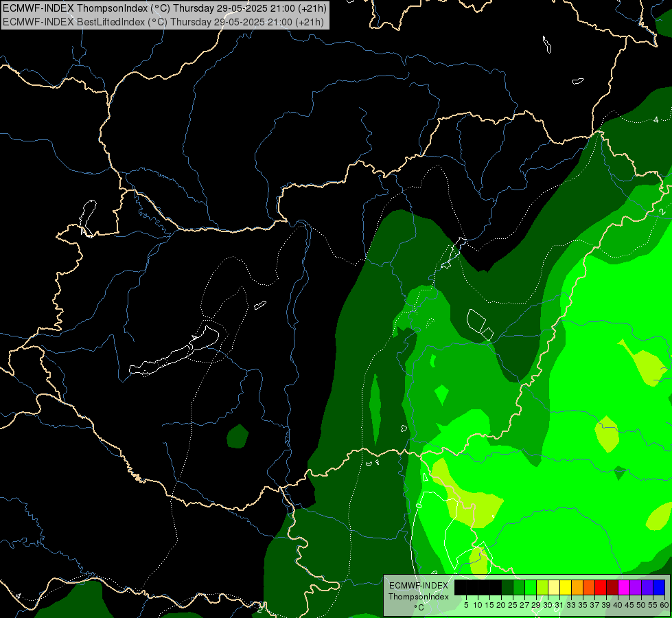The width and height of the screenshot is (672, 618).
Task: Select the magenta 40–45 legend swatch
Action: pyautogui.click(x=624, y=587)
